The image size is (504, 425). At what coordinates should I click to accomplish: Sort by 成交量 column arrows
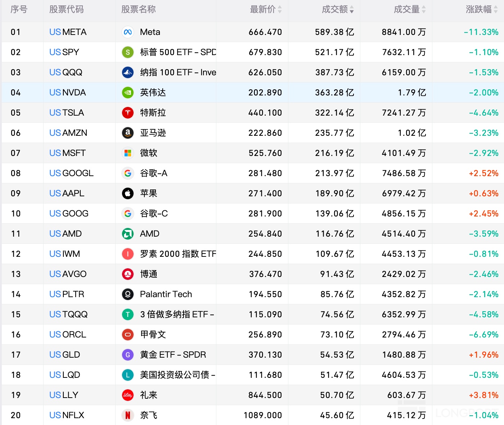pyautogui.click(x=424, y=10)
